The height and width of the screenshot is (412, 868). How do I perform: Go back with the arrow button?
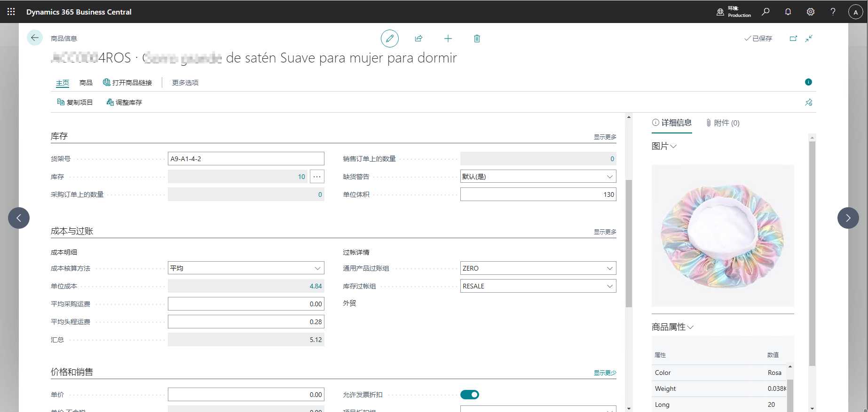35,38
